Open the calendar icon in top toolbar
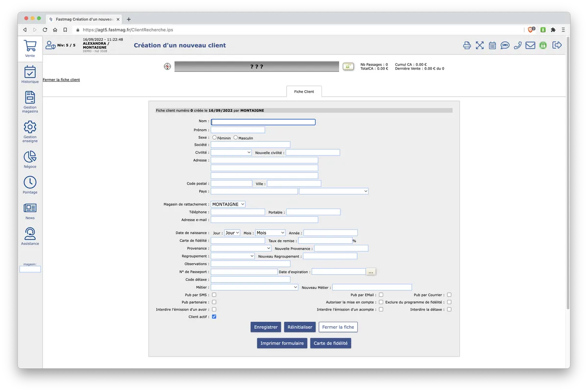Image resolution: width=588 pixels, height=392 pixels. 492,46
